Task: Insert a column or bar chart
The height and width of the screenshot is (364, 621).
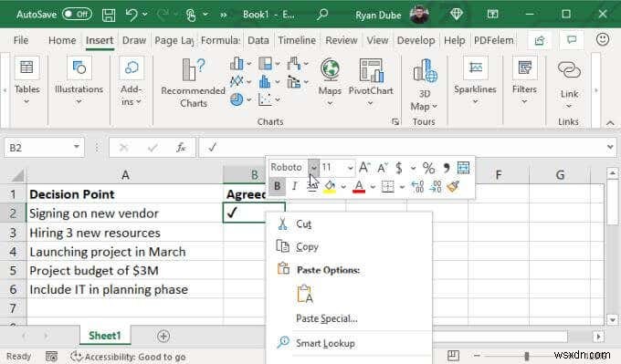Action: click(237, 64)
